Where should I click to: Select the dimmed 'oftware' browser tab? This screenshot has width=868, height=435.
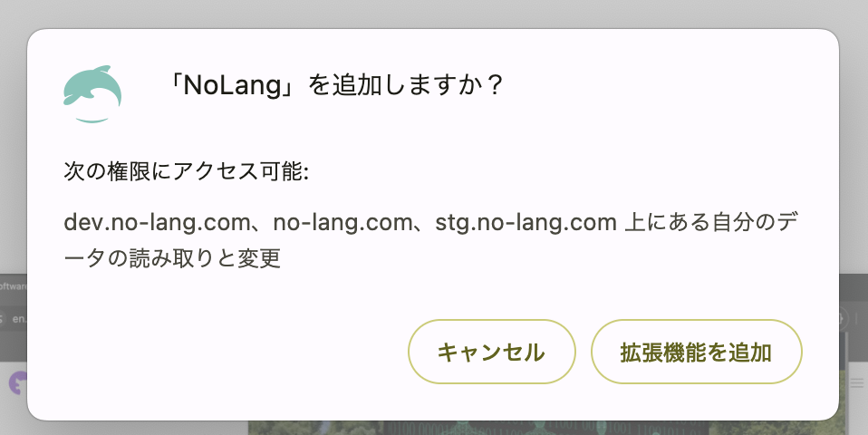pos(14,286)
